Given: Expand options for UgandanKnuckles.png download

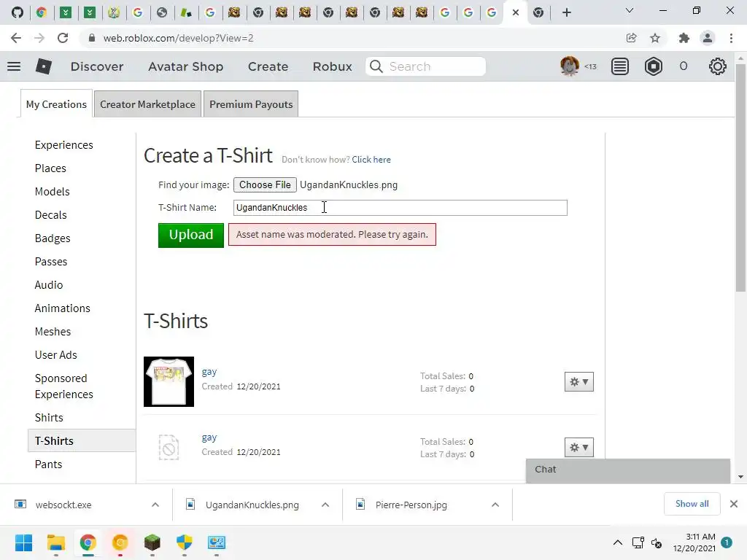Looking at the screenshot, I should pyautogui.click(x=325, y=505).
